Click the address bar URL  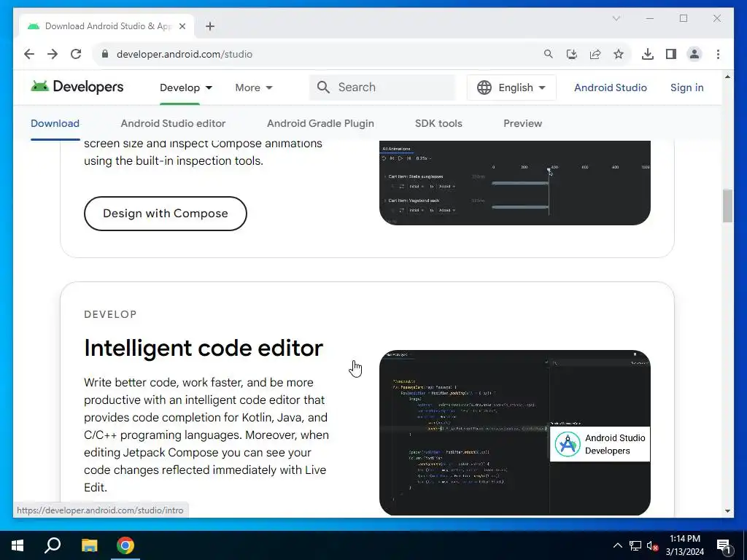click(185, 54)
